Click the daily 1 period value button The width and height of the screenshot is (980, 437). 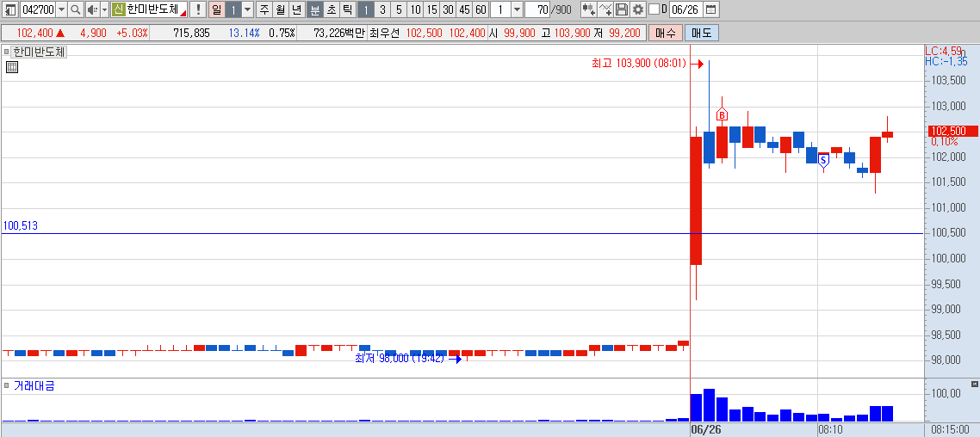point(233,9)
